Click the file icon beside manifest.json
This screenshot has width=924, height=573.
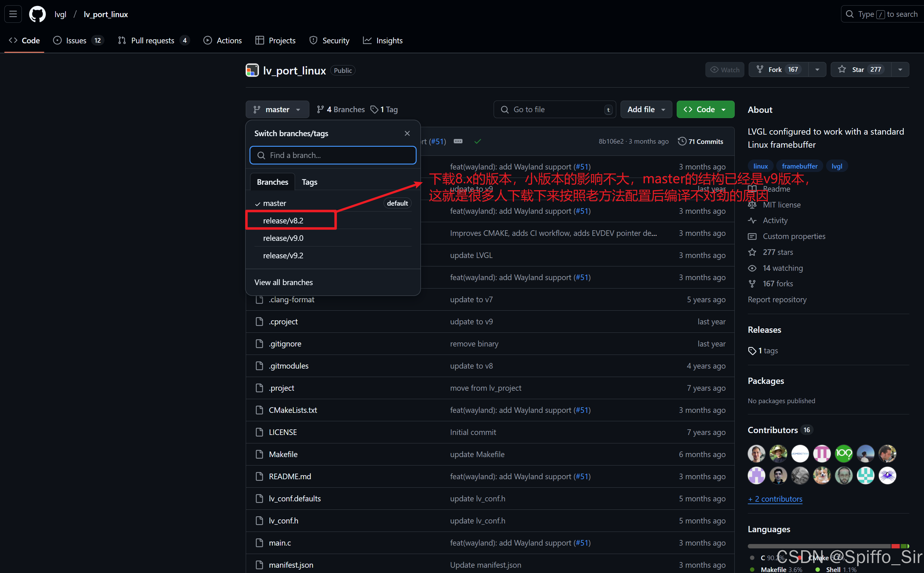(x=259, y=565)
